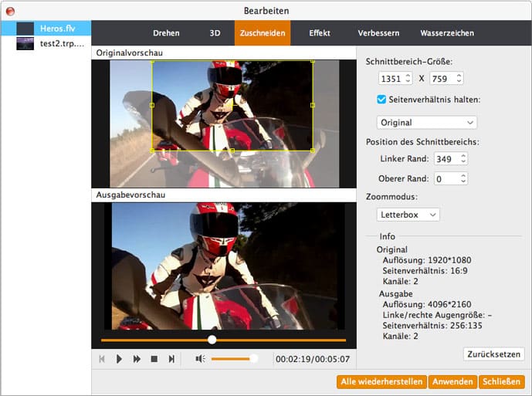
Task: Open the Original aspect ratio dropdown
Action: [x=426, y=122]
